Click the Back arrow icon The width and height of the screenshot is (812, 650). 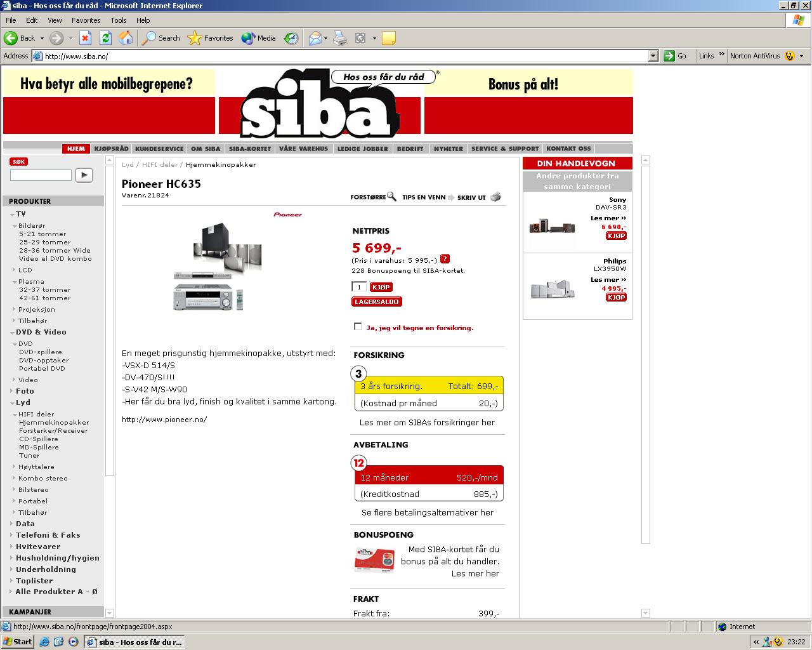tap(11, 38)
